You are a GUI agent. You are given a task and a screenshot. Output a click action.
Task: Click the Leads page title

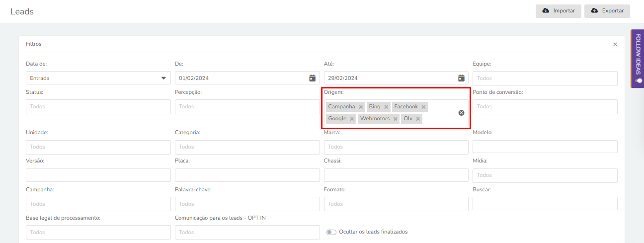tap(22, 11)
